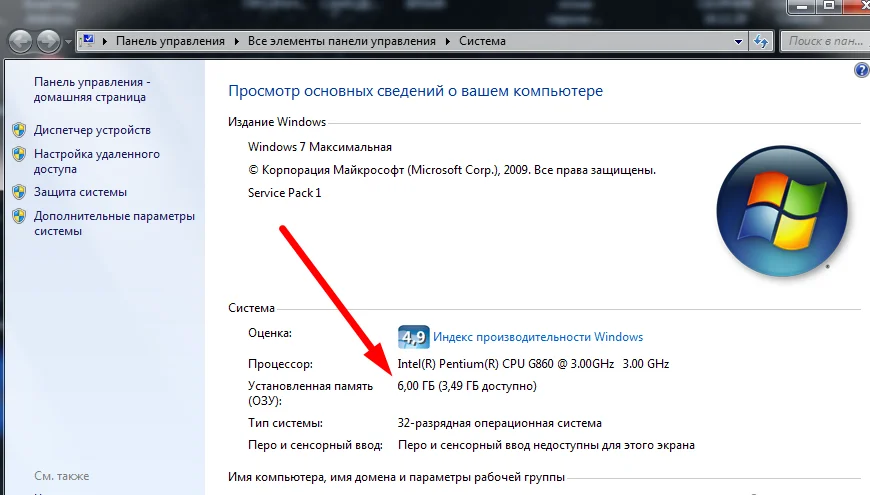Click Перо и сенсорный ввод недоступны value
The height and width of the screenshot is (495, 870).
coord(546,445)
